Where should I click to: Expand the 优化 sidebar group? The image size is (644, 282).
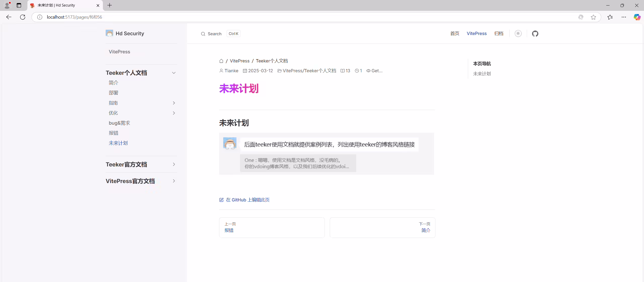174,113
